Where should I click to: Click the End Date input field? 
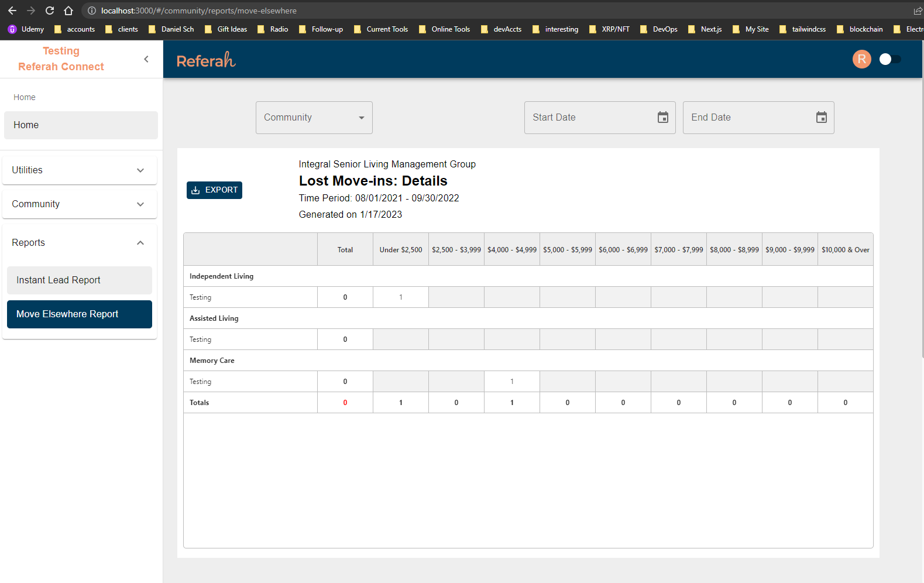point(758,118)
